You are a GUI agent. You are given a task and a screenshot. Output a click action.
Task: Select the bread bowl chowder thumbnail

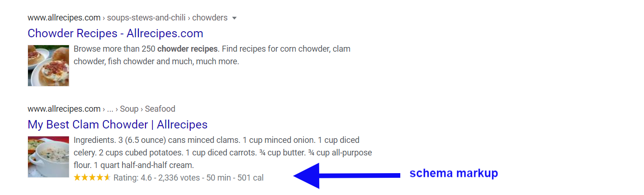coord(48,66)
